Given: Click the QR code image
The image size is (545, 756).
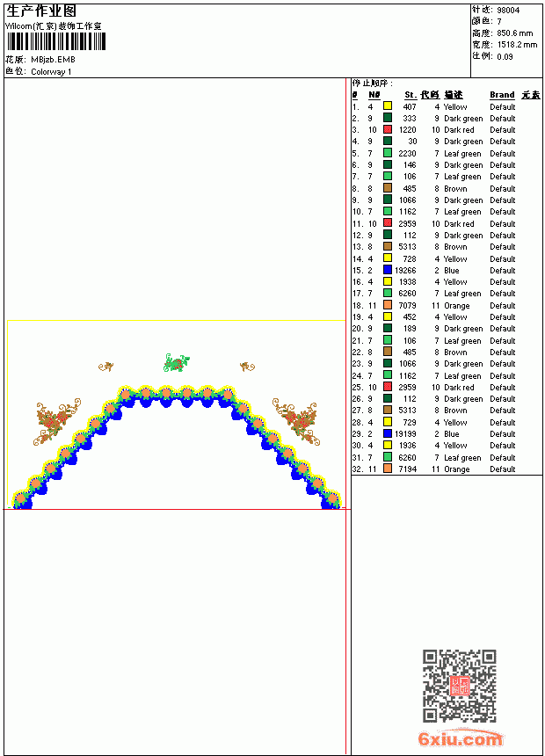Looking at the screenshot, I should pos(460,686).
